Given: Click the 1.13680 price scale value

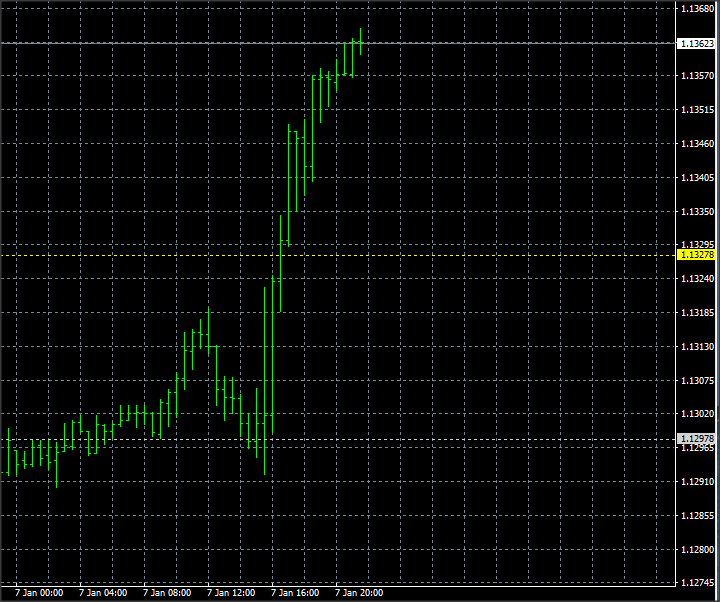Looking at the screenshot, I should [x=698, y=9].
